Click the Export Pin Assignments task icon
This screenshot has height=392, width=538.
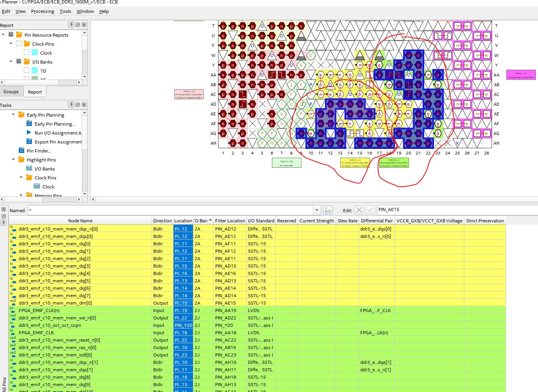(x=29, y=142)
